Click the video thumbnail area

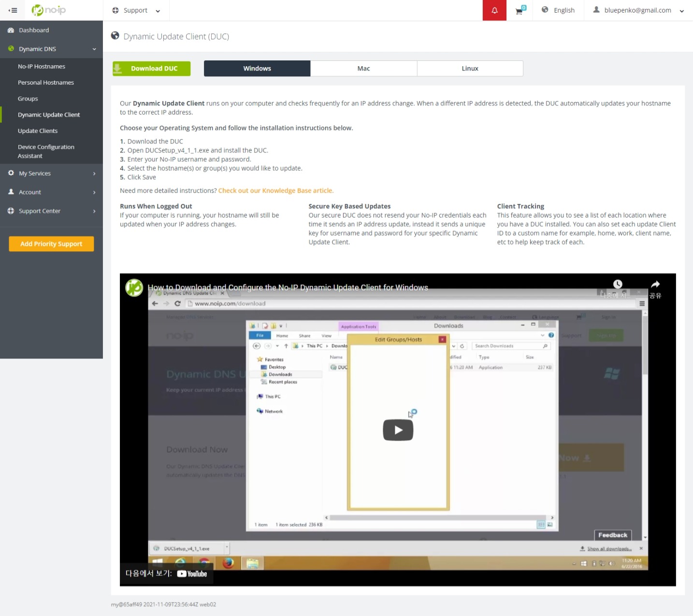pyautogui.click(x=398, y=430)
